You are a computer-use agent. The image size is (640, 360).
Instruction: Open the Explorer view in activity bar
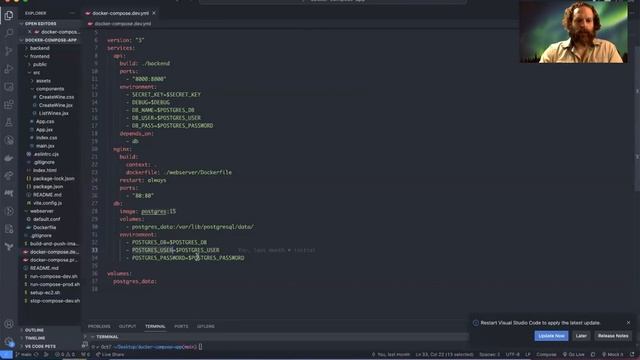9,16
